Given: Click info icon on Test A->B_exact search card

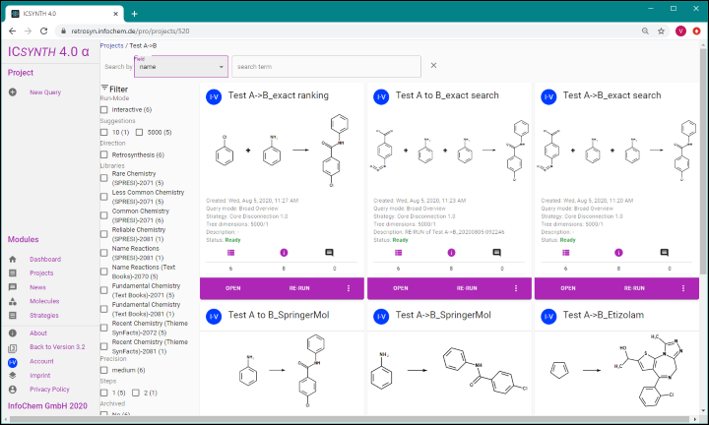Looking at the screenshot, I should click(x=619, y=253).
